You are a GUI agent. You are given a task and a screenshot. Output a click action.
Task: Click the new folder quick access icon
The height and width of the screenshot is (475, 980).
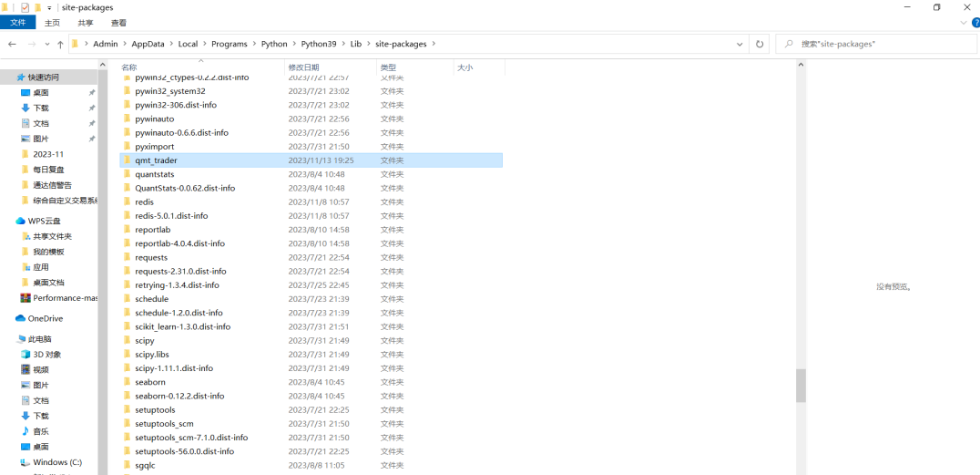click(x=37, y=7)
